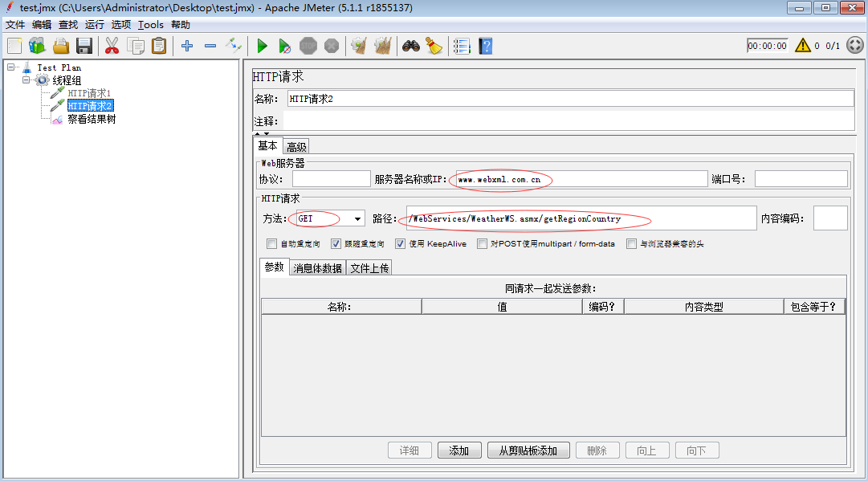Image resolution: width=868 pixels, height=481 pixels.
Task: Click the 添加 button
Action: [459, 450]
